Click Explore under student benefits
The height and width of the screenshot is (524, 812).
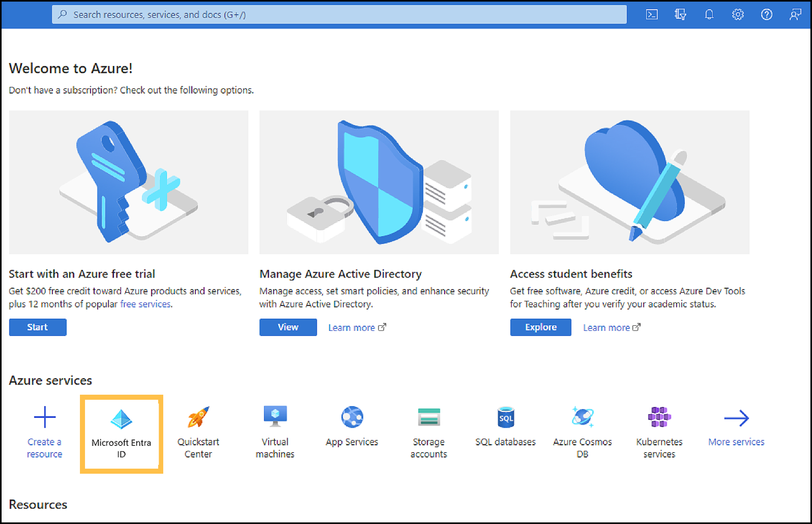[x=540, y=327]
